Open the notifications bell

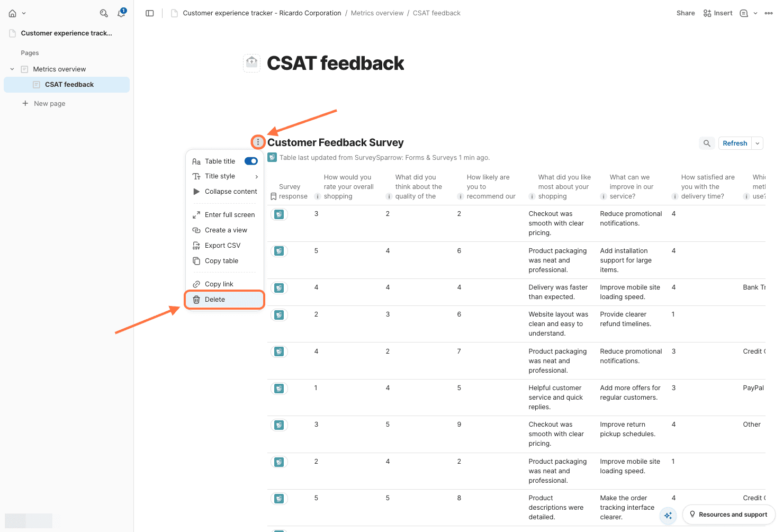coord(121,13)
